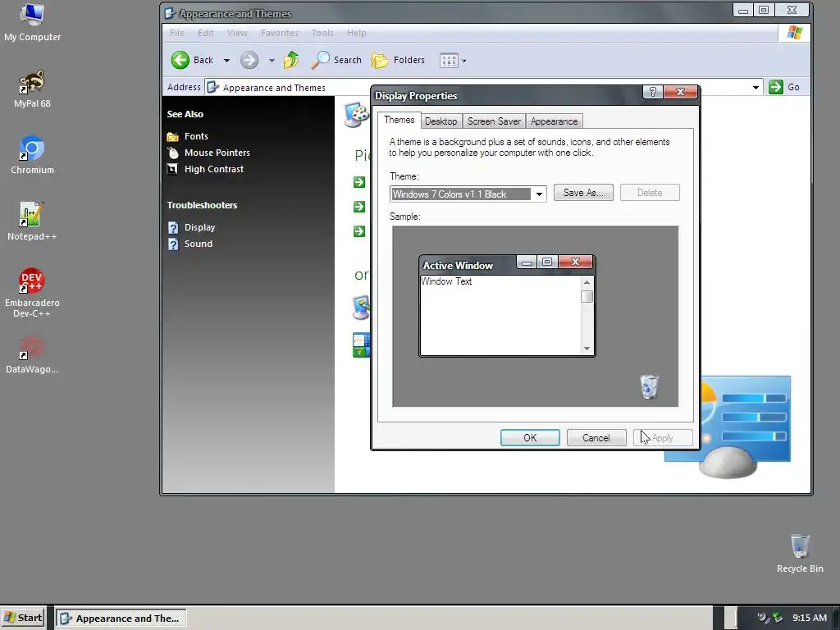Open My Computer desktop icon
Image resolution: width=840 pixels, height=630 pixels.
32,22
